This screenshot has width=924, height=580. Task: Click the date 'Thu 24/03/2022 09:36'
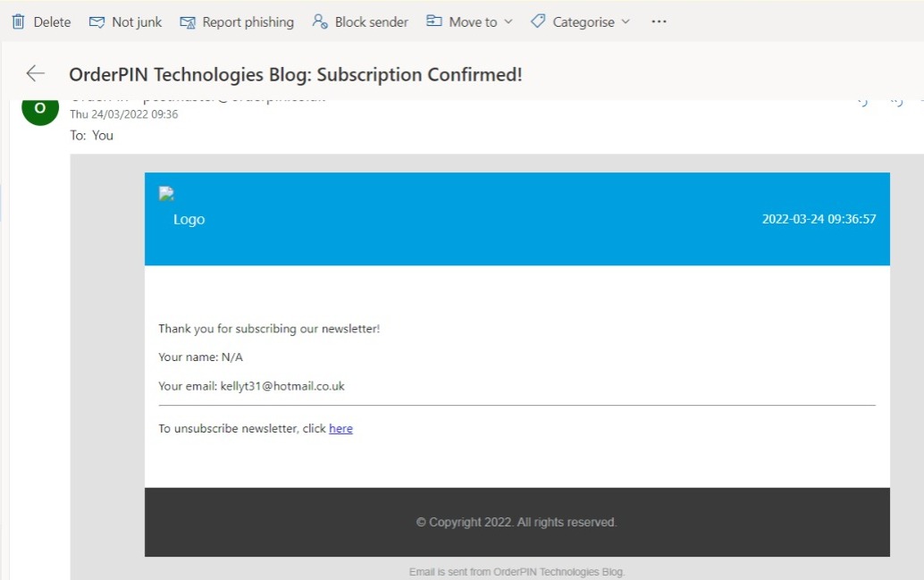[x=123, y=114]
